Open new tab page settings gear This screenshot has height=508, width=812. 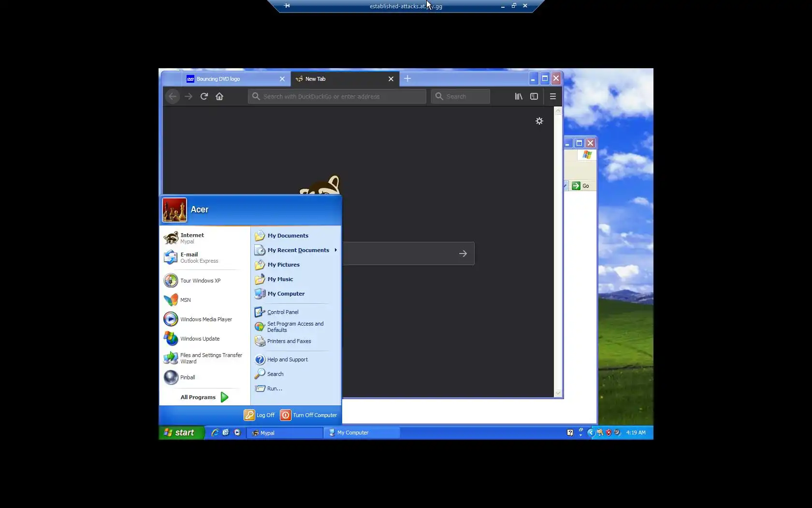click(539, 121)
